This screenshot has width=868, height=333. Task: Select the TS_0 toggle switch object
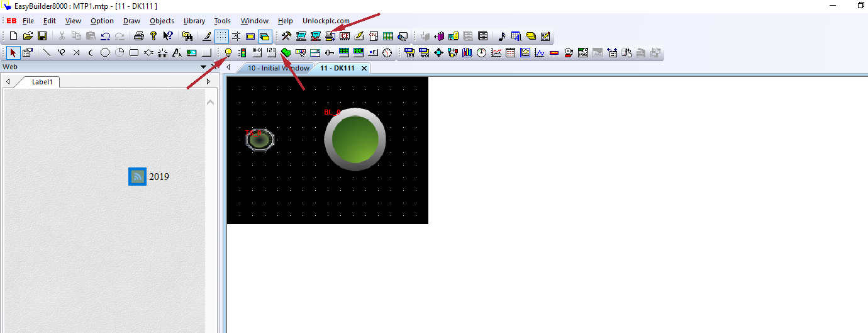[x=259, y=140]
